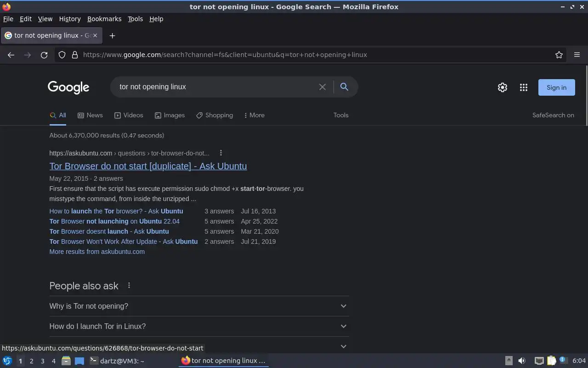Click 'About 6,370,000 results' text

coord(107,135)
